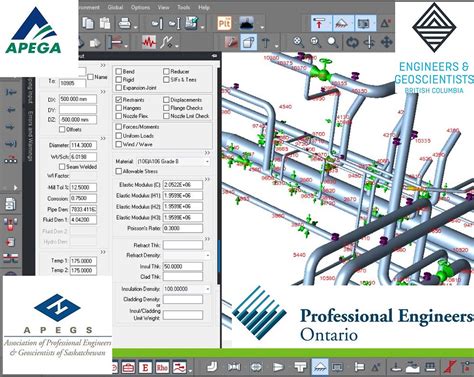474x377 pixels.
Task: Click the Pit icon in toolbar
Action: (224, 23)
